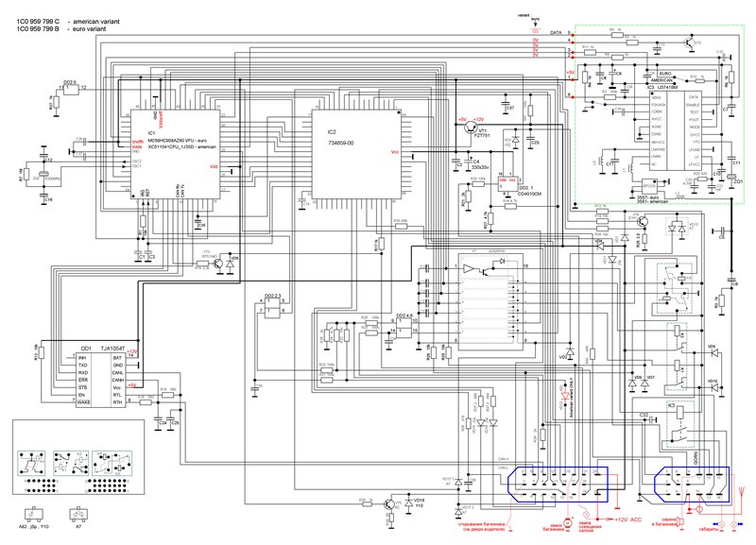Select the K3 relay coil
Screen dimensions: 756x545
[x=679, y=412]
